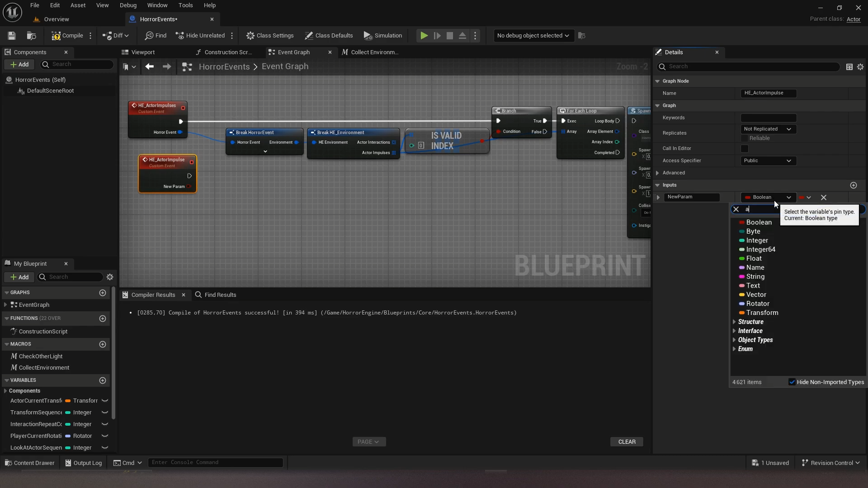Open Class Defaults

click(x=329, y=36)
